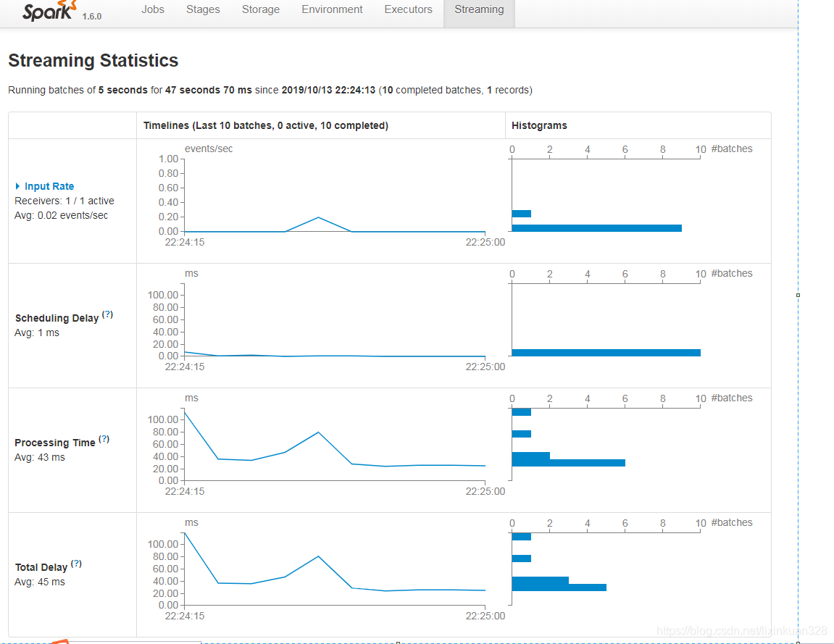834x644 pixels.
Task: Open the Environment tab
Action: tap(332, 9)
